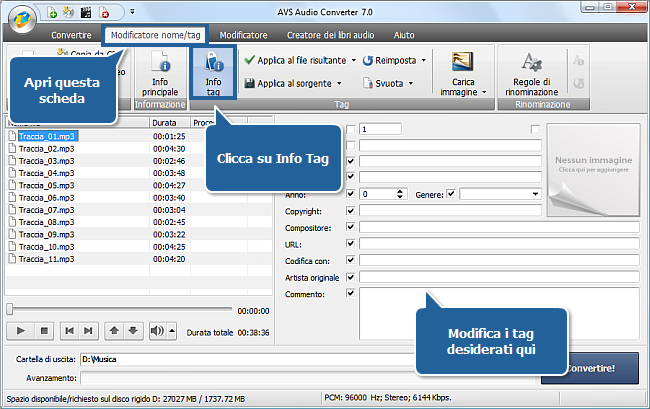The width and height of the screenshot is (650, 409).
Task: Open Info principale in the ribbon
Action: tap(159, 71)
